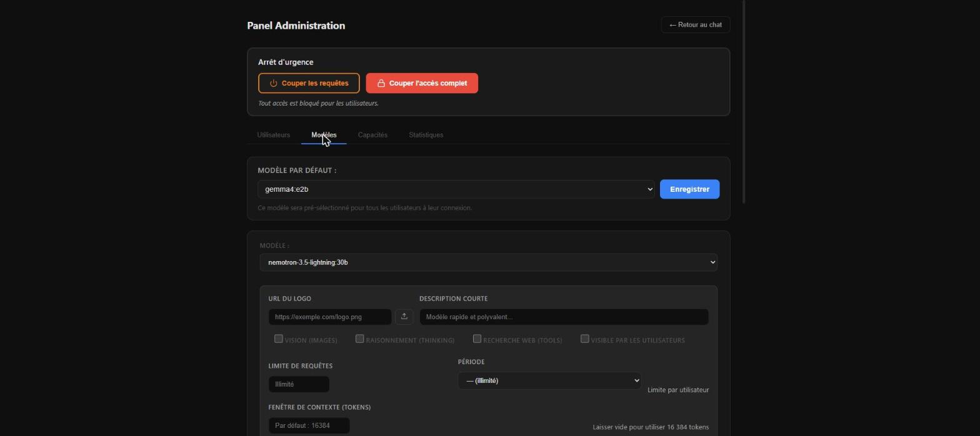The image size is (980, 436).
Task: Click the Arrêt d'urgence section title
Action: [286, 62]
